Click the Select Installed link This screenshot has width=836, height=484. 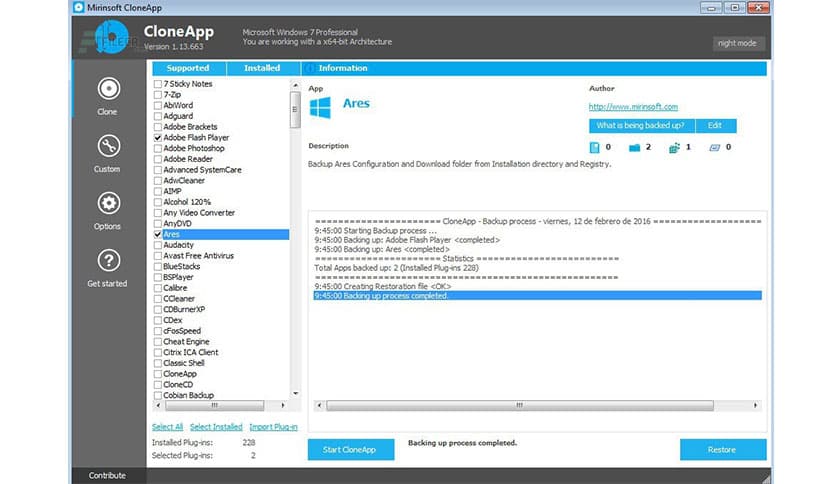pyautogui.click(x=216, y=427)
